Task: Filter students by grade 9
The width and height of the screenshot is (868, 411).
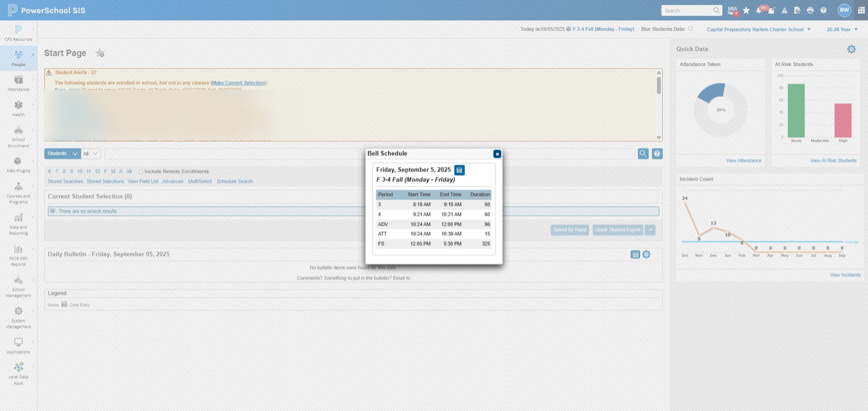Action: pyautogui.click(x=71, y=172)
